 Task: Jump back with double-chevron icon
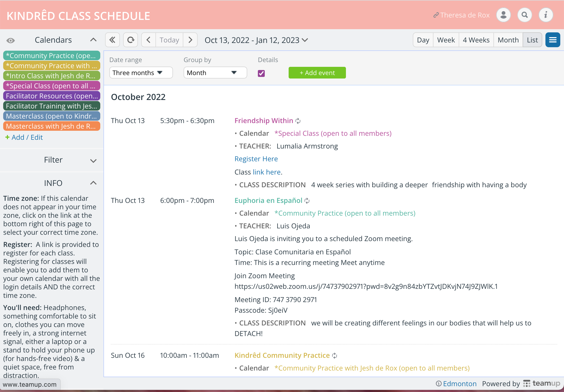click(x=112, y=40)
